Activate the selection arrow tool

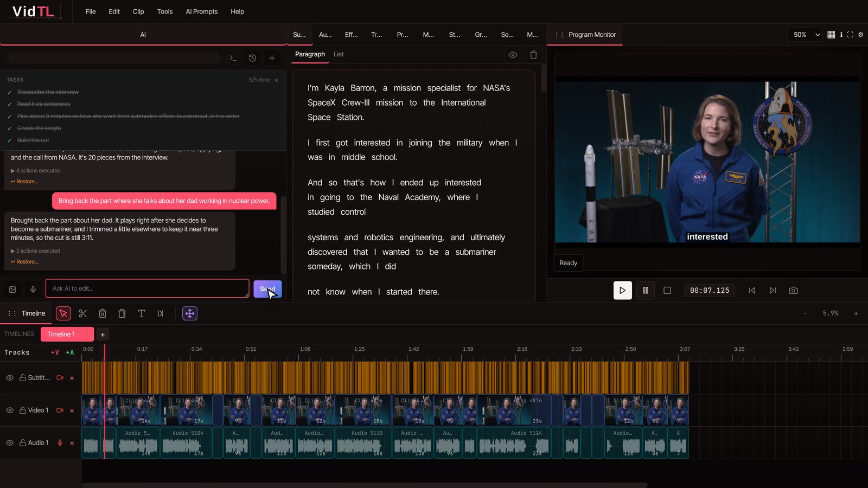coord(63,313)
